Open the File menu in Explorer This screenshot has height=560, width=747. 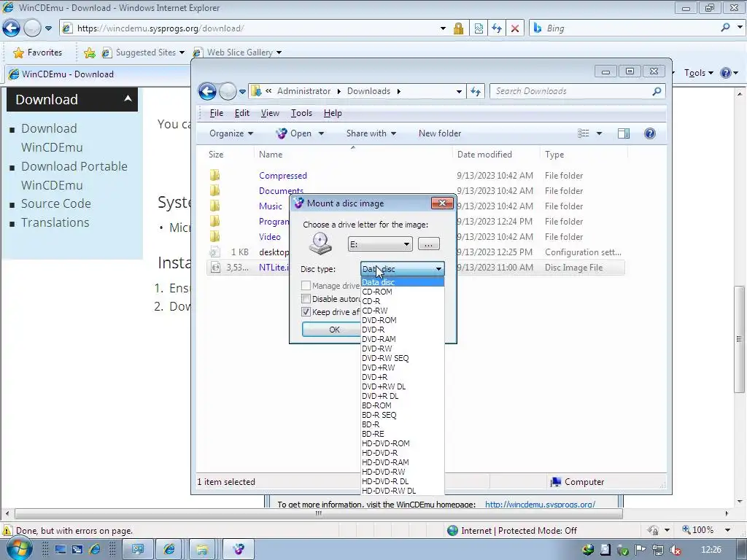(216, 113)
